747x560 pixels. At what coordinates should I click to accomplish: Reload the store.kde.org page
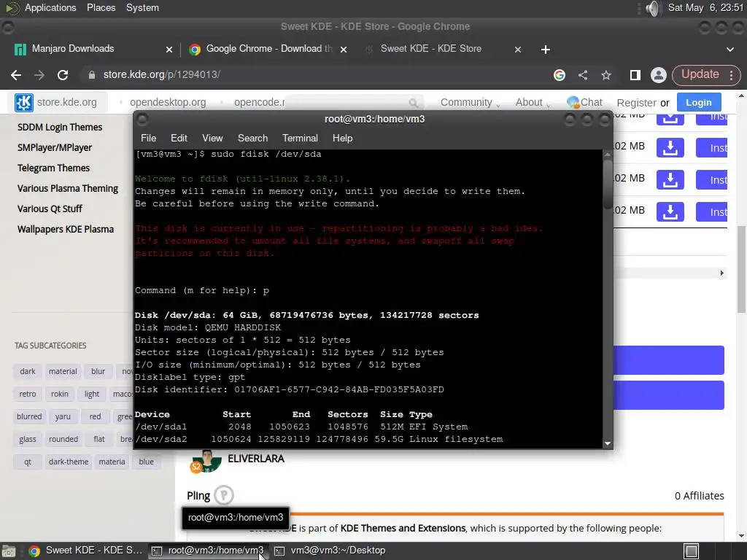click(x=63, y=75)
